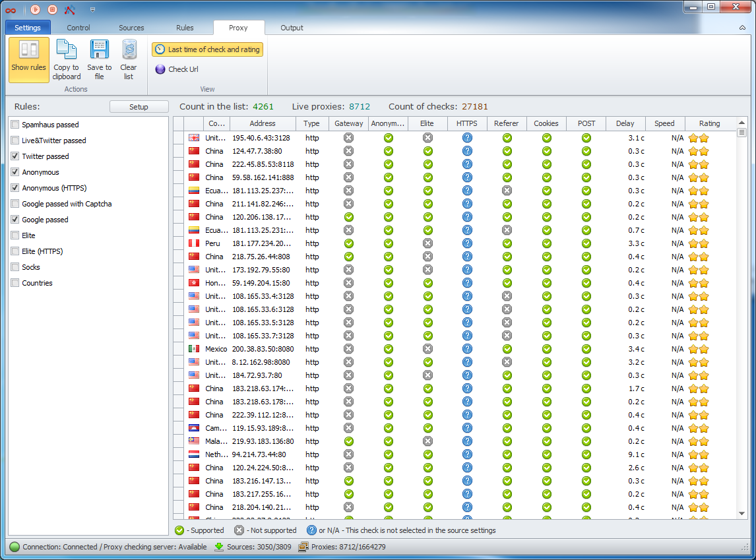Click the HTTPS question icon for 94.214.73.44:80
756x560 pixels.
pos(467,454)
